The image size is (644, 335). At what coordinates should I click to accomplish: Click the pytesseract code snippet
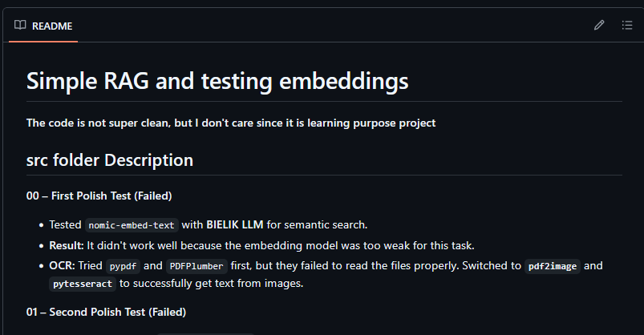tap(83, 284)
